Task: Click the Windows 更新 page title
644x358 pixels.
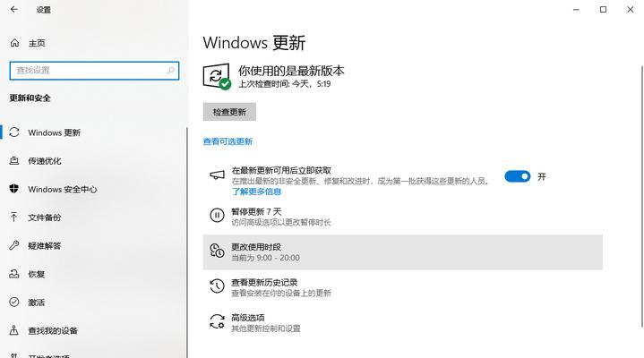Action: (254, 43)
